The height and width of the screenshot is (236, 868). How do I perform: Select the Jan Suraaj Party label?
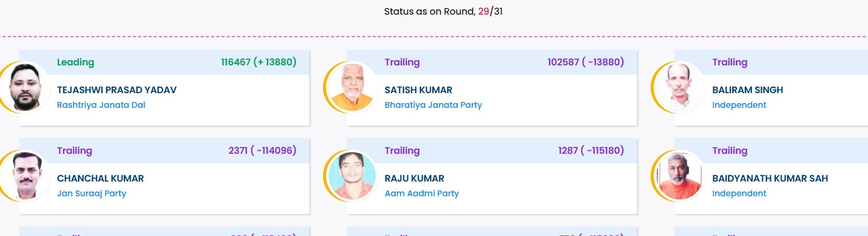(91, 193)
